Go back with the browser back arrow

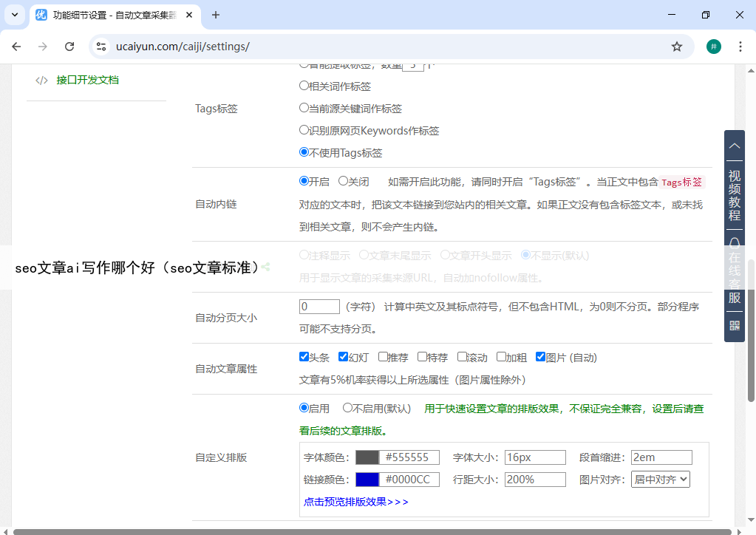[17, 47]
